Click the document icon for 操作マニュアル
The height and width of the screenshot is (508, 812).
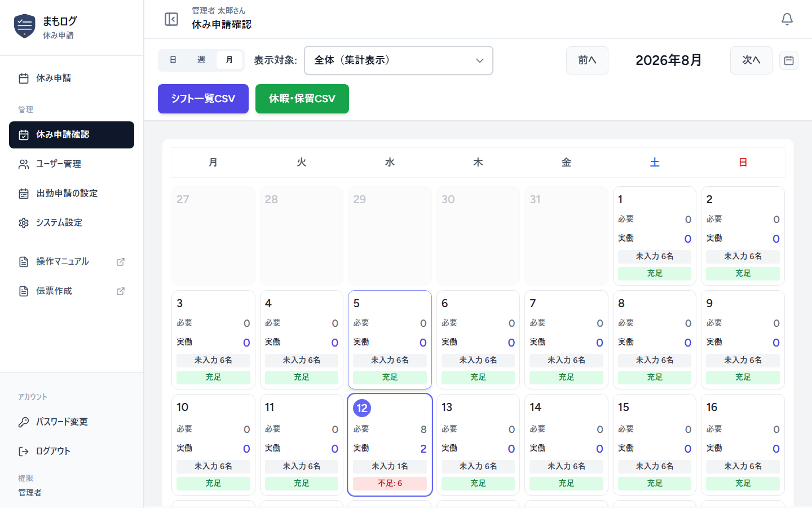click(24, 262)
